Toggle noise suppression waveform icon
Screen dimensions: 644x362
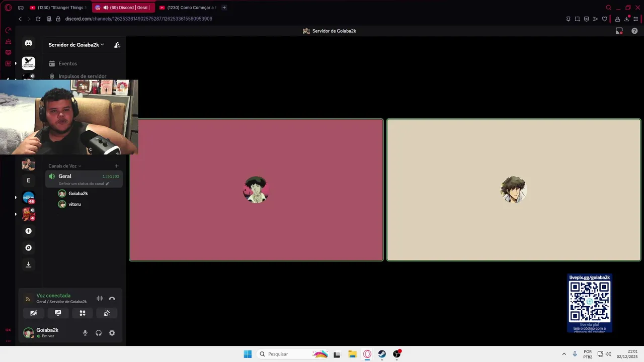100,299
